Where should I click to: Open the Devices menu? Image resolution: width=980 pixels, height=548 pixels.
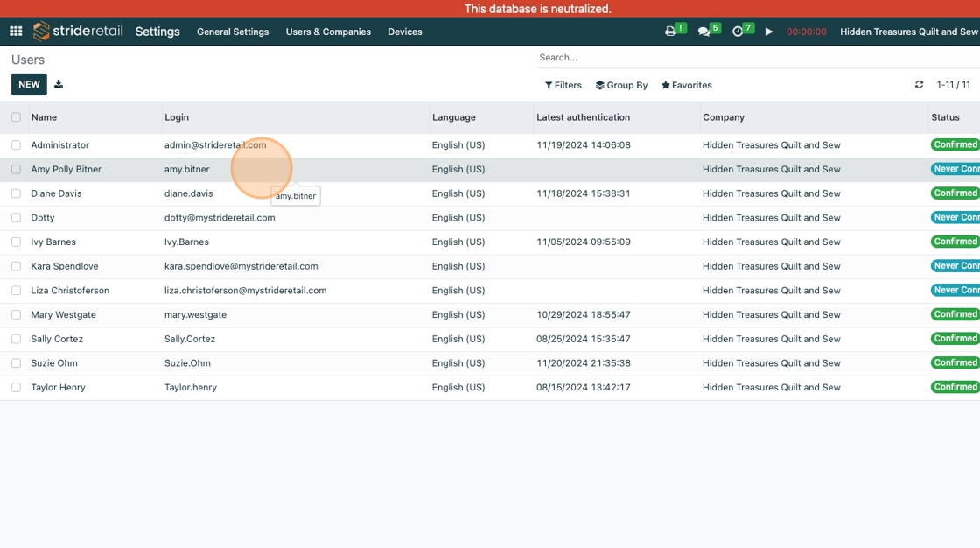pos(405,32)
